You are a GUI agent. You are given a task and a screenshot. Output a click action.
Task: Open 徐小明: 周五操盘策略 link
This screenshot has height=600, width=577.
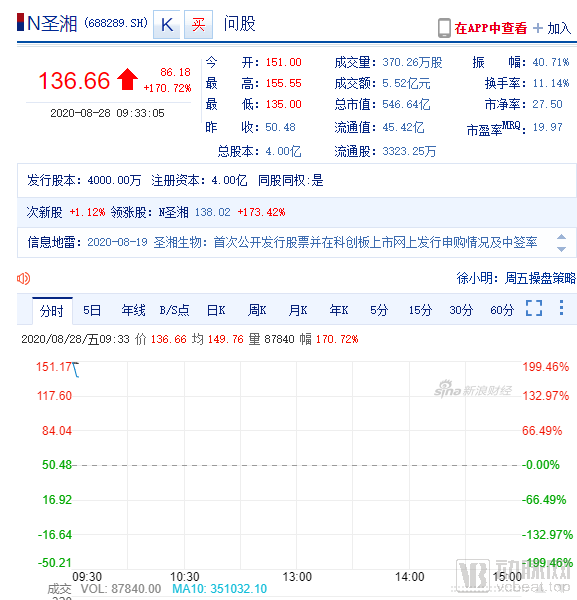click(x=516, y=278)
